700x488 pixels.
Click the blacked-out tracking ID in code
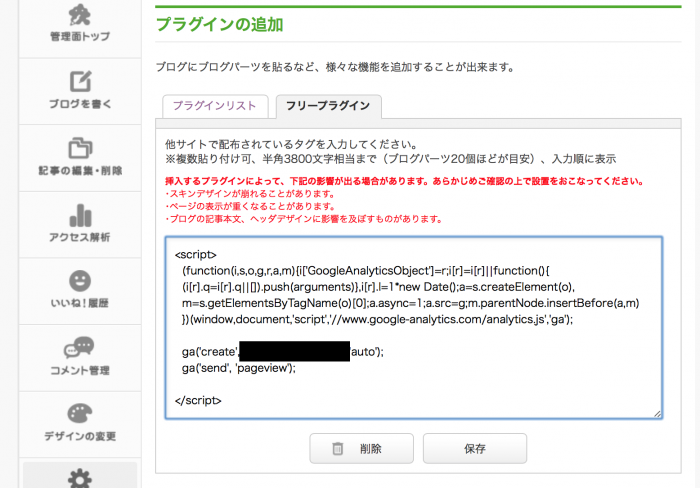click(294, 351)
